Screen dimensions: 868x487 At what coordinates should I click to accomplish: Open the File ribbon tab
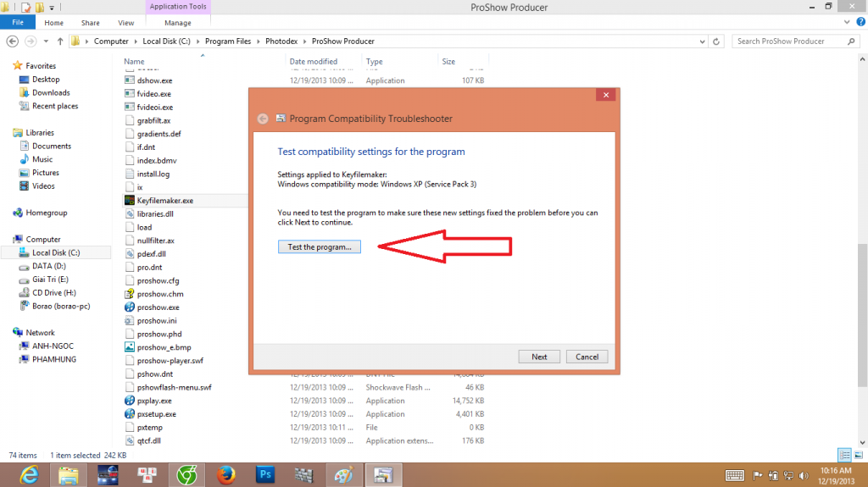18,23
